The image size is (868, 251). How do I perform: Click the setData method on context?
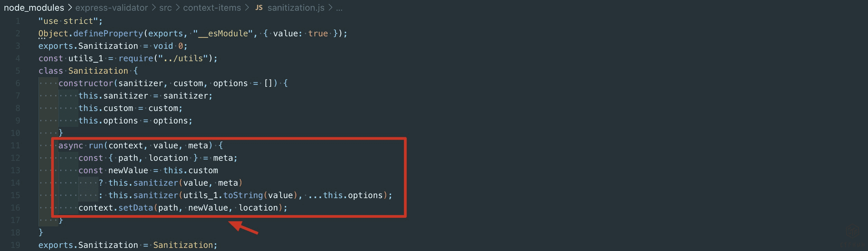[136, 208]
